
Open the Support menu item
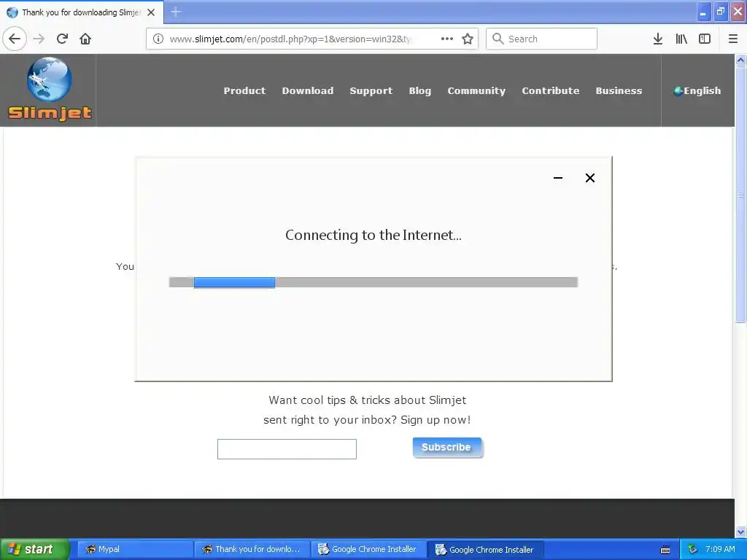tap(371, 90)
